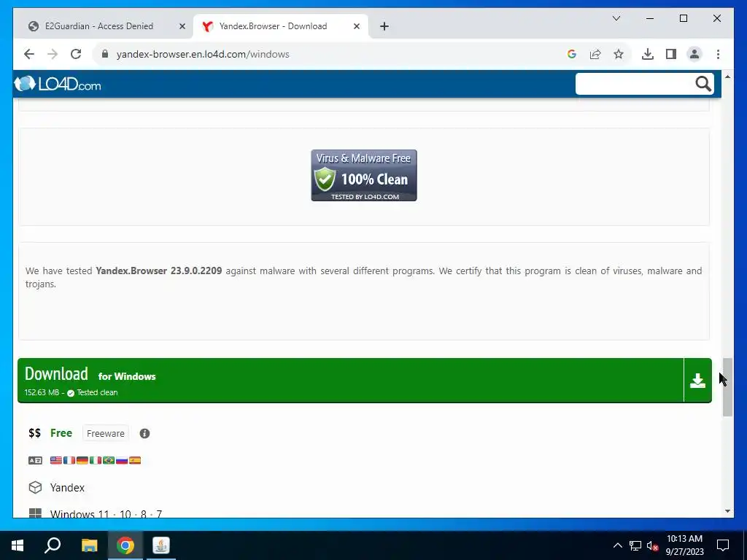This screenshot has width=747, height=560.
Task: Share this page icon
Action: [x=595, y=54]
